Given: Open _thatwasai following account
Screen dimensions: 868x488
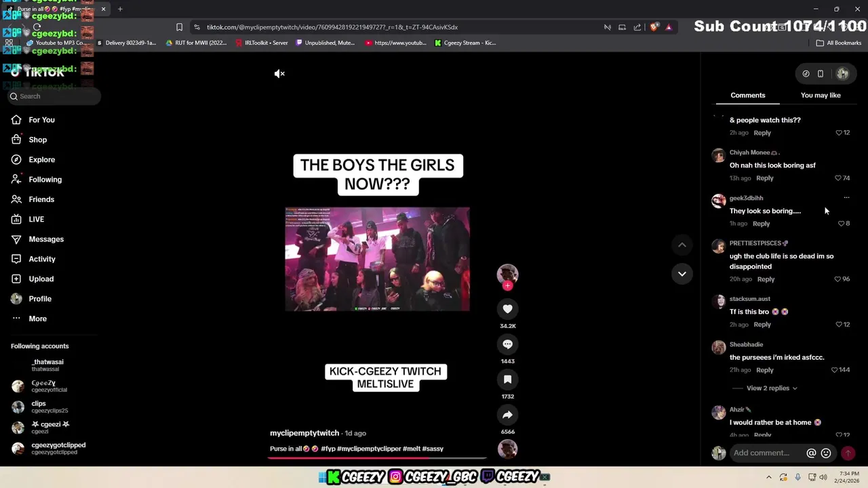Looking at the screenshot, I should pyautogui.click(x=47, y=365).
